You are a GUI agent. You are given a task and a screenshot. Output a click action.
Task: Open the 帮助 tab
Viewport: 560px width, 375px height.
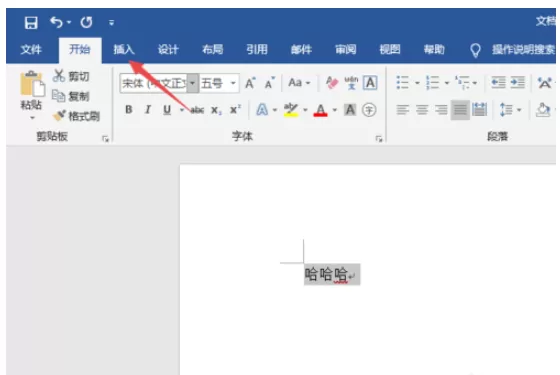(x=434, y=49)
